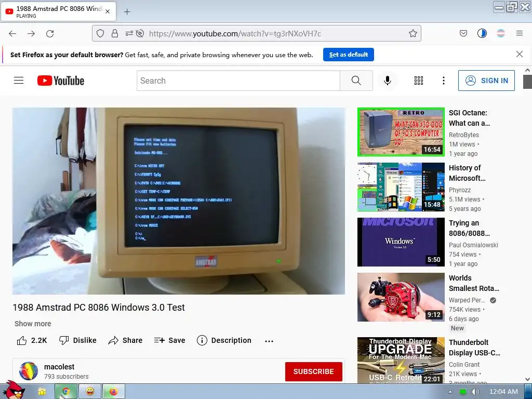
Task: Submit search with the magnifier button
Action: click(x=356, y=81)
